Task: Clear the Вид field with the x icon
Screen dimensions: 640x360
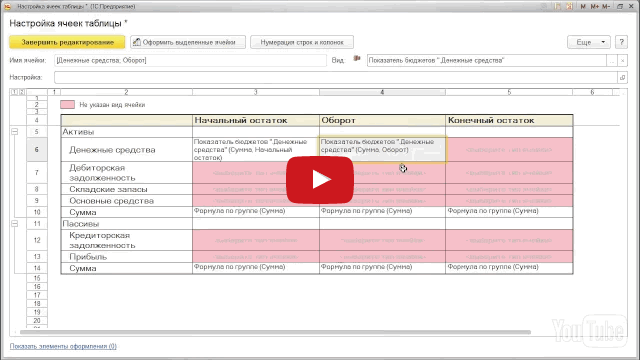Action: tap(622, 60)
